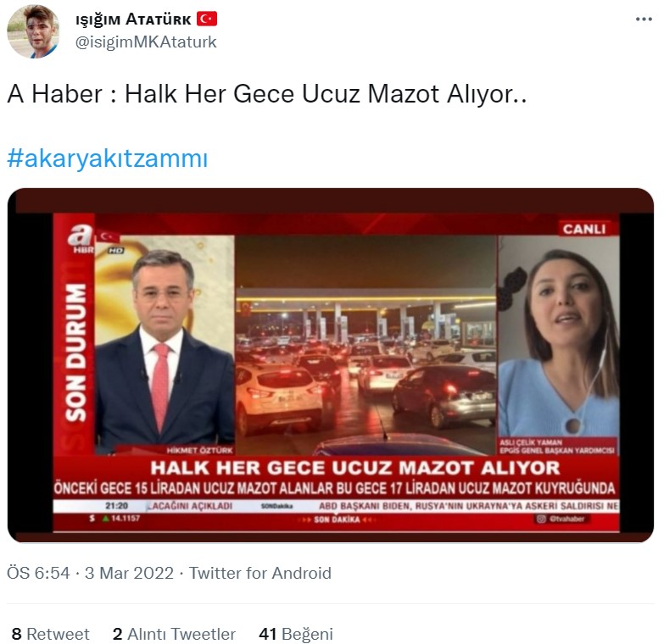Viewport: 664px width, 644px height.
Task: Show the 41 Beğeni list
Action: pyautogui.click(x=296, y=634)
